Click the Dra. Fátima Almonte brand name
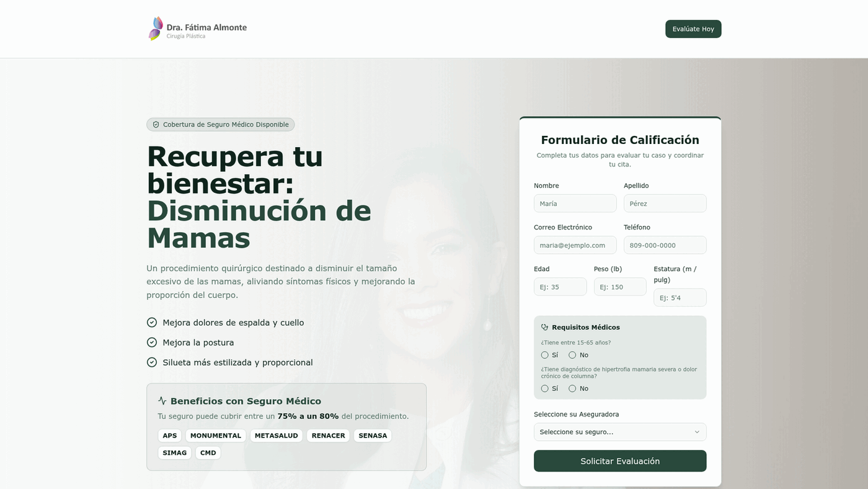The height and width of the screenshot is (489, 868). pos(206,27)
